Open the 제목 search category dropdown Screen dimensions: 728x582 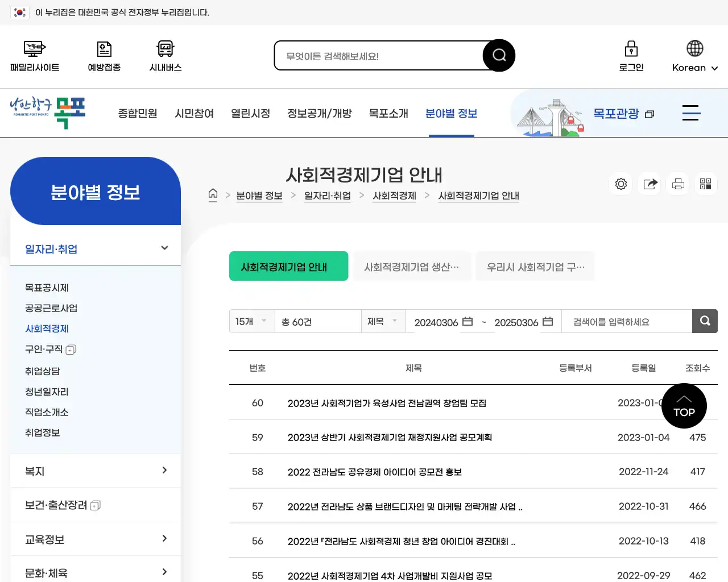coord(382,321)
